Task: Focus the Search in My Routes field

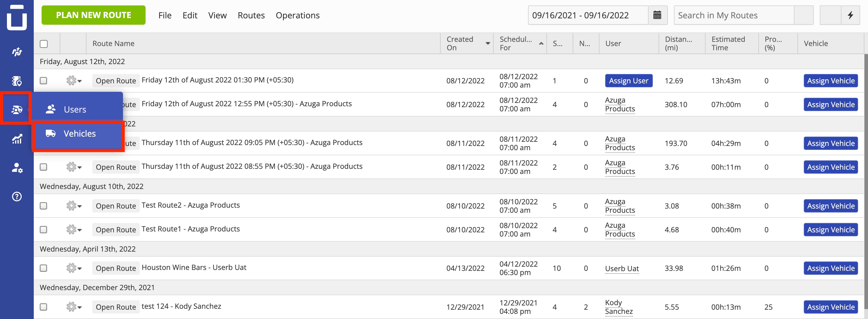Action: point(734,15)
